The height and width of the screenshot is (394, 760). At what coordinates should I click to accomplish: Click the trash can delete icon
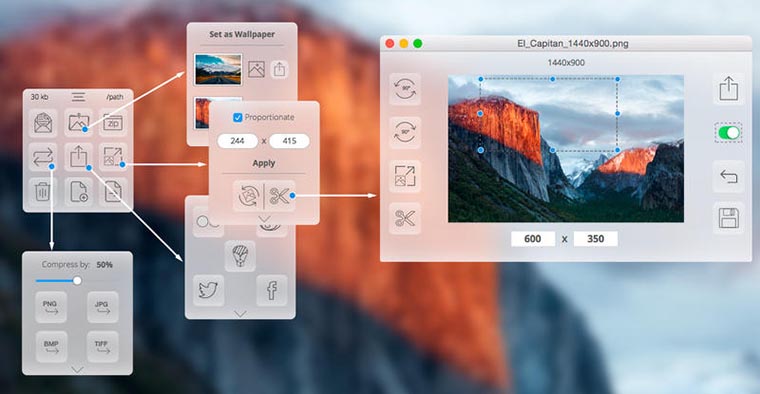(43, 191)
